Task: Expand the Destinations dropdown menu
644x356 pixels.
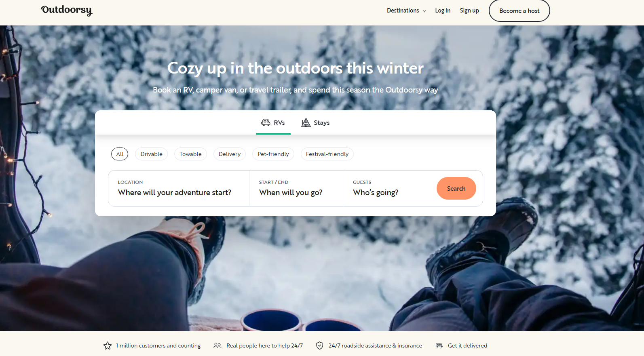Action: click(x=406, y=11)
